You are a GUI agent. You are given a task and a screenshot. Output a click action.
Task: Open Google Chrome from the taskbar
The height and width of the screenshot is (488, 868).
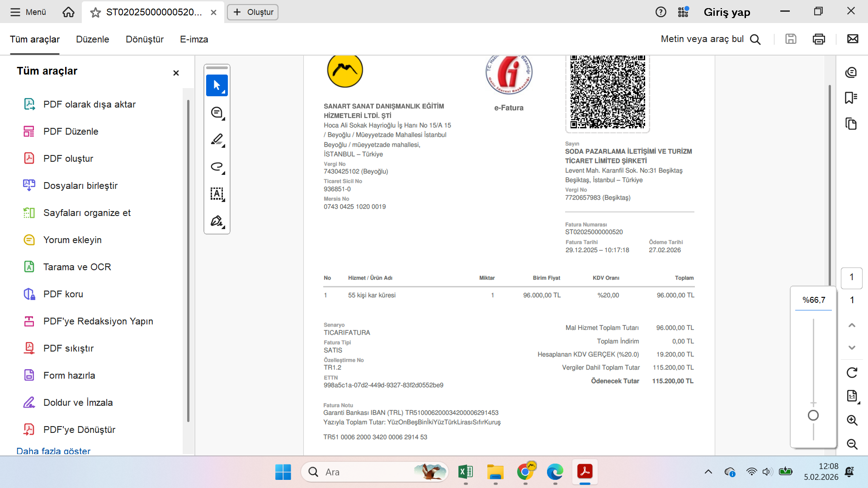tap(525, 472)
